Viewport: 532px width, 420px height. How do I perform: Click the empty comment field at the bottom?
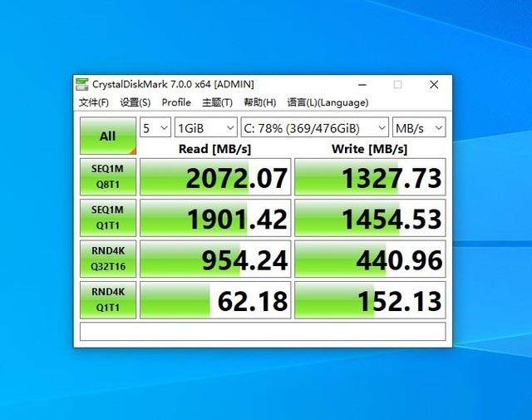263,331
